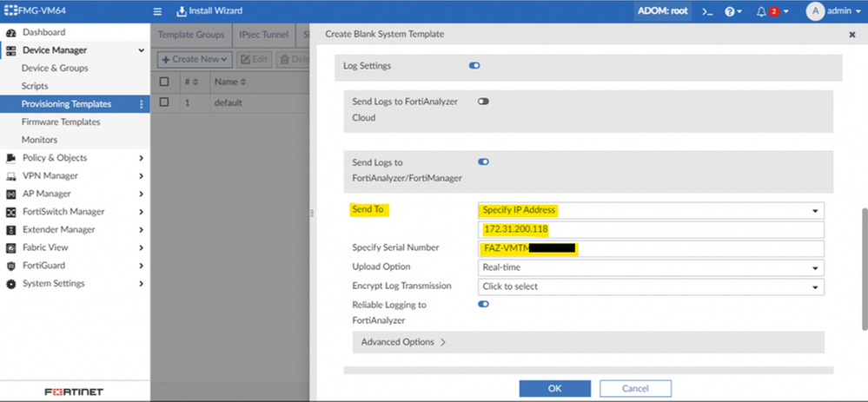Click the hamburger menu icon in header
This screenshot has width=868, height=402.
[x=157, y=11]
